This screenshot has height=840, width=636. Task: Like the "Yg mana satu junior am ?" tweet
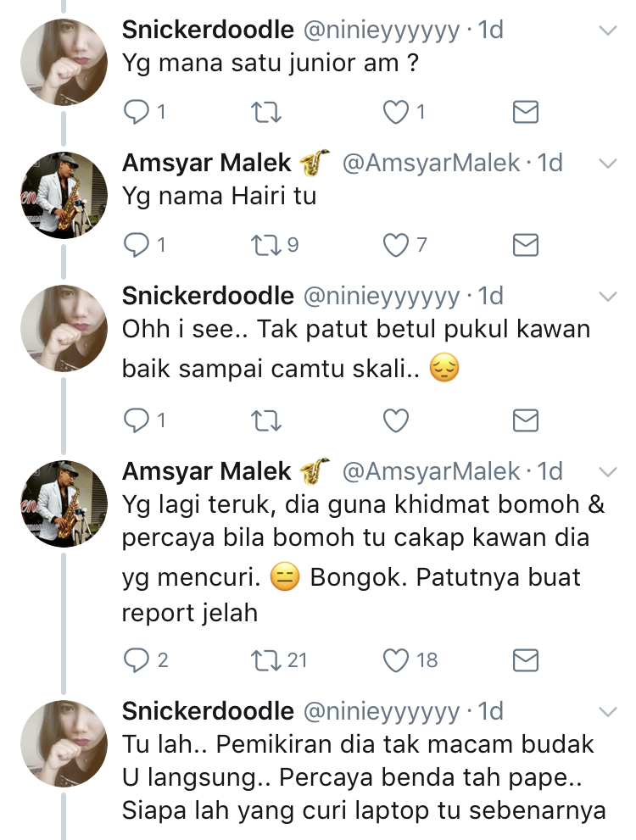pos(396,111)
